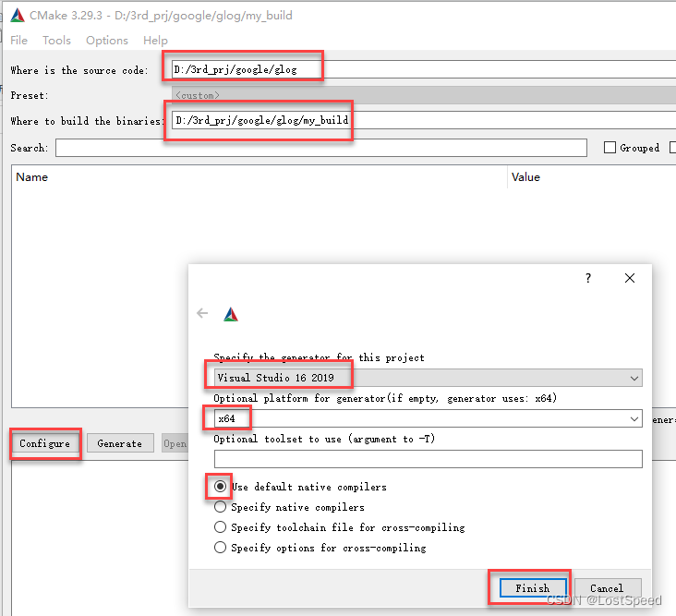Click the Finish button in the dialog
676x616 pixels.
[533, 588]
